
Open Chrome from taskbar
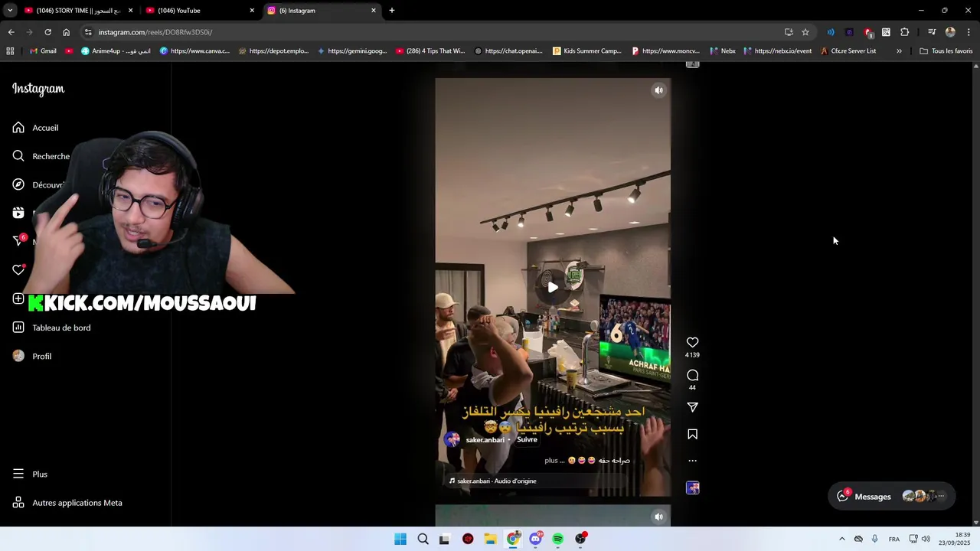[513, 539]
